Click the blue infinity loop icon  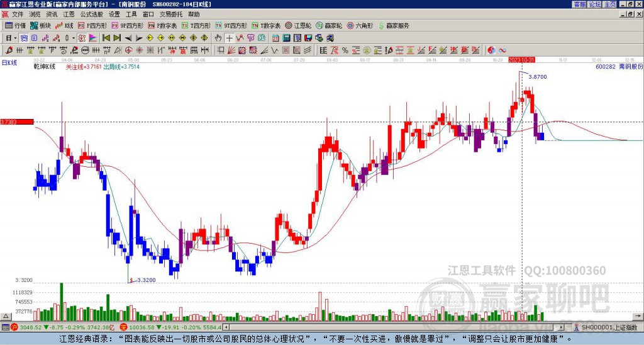502,50
